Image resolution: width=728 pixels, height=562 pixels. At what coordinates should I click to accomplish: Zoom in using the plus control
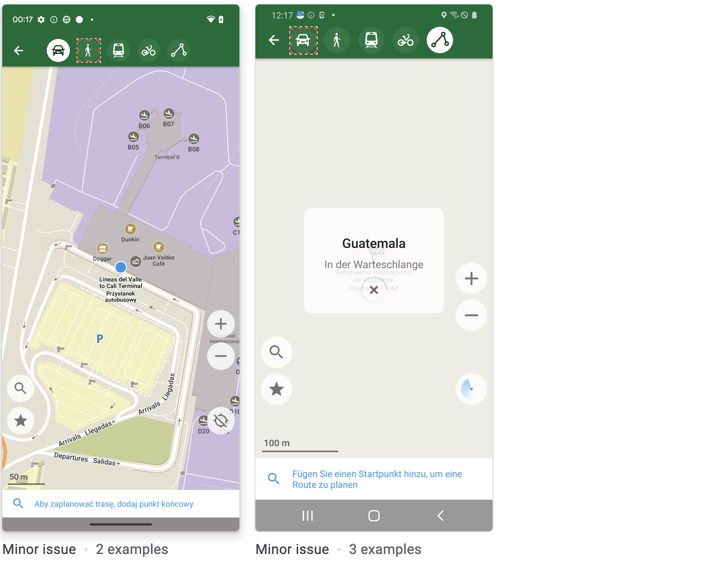pyautogui.click(x=220, y=323)
